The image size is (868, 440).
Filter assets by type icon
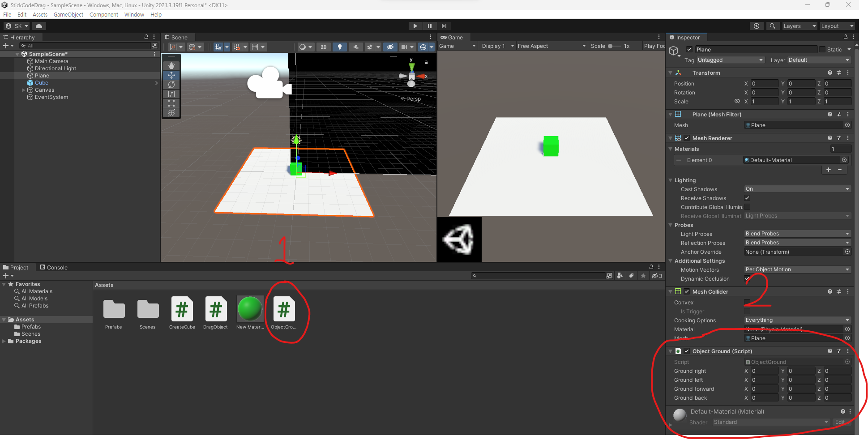[x=620, y=276]
